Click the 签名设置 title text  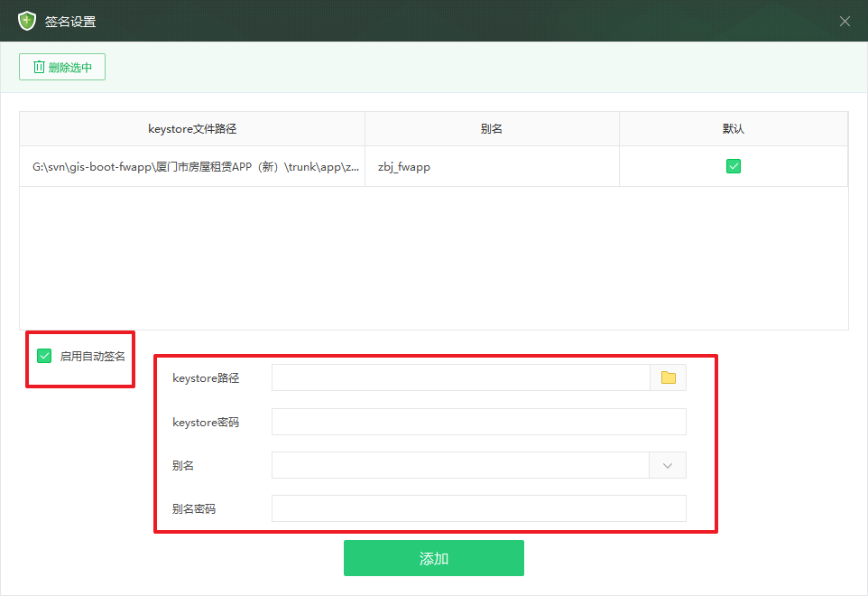(70, 22)
